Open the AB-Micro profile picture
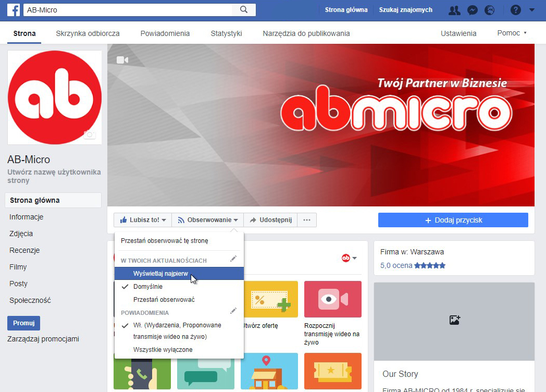This screenshot has height=392, width=546. [55, 97]
